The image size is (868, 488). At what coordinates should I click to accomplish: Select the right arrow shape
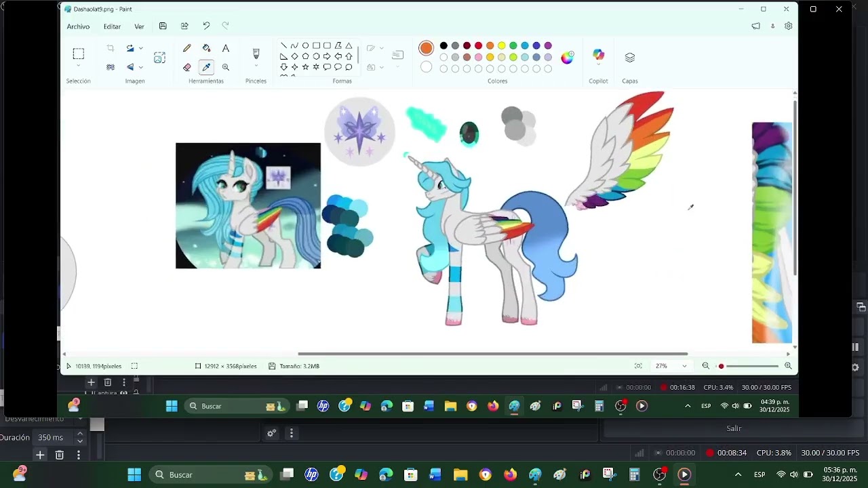click(327, 56)
